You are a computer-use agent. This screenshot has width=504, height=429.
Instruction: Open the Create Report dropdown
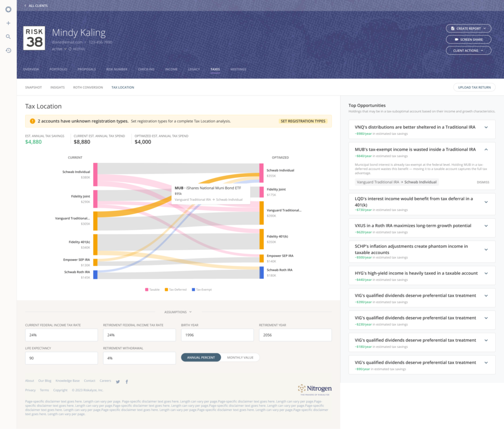469,28
